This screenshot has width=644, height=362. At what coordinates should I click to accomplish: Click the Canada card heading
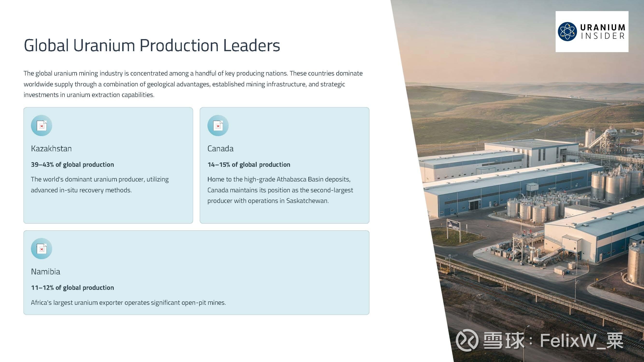[x=220, y=149]
